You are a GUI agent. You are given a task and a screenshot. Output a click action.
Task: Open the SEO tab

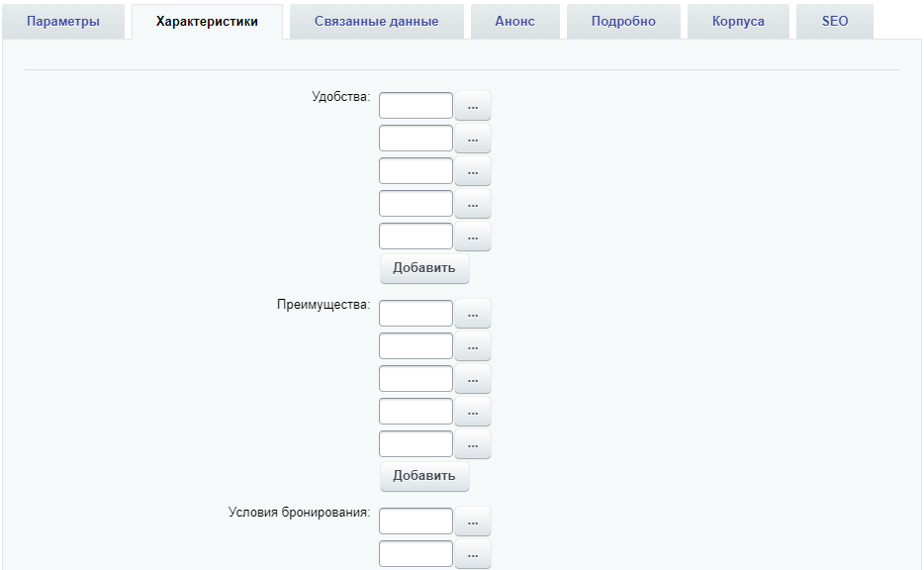click(x=835, y=22)
